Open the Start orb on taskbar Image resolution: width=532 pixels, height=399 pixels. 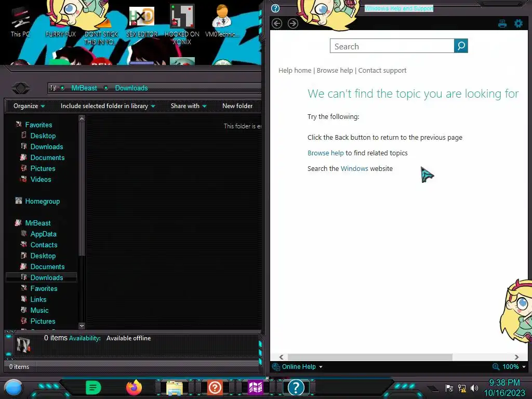13,388
